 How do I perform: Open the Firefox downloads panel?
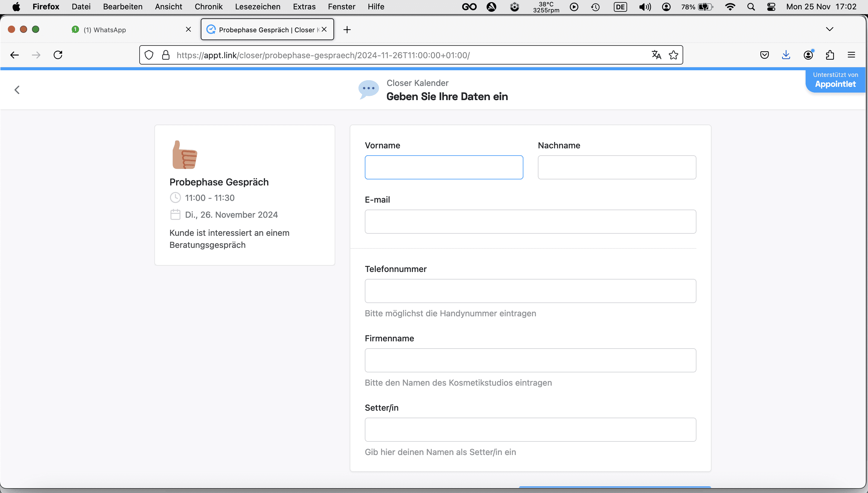coord(786,55)
